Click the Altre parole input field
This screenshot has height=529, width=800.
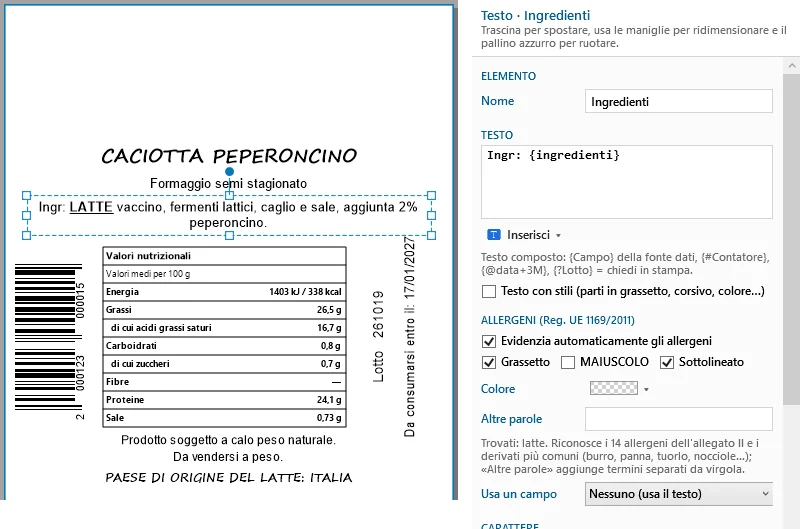tap(679, 419)
